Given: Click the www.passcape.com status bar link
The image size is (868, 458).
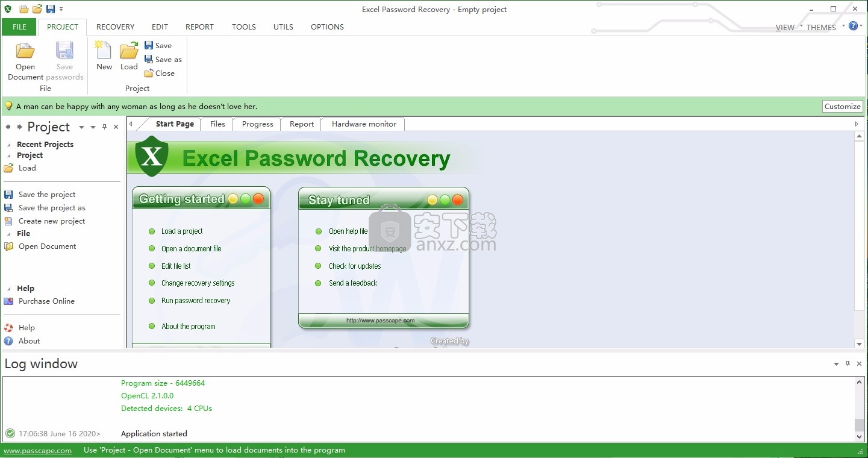Looking at the screenshot, I should 38,450.
